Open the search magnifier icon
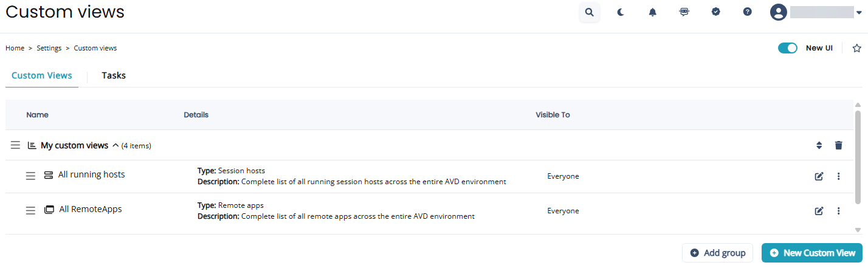This screenshot has height=268, width=868. tap(589, 12)
